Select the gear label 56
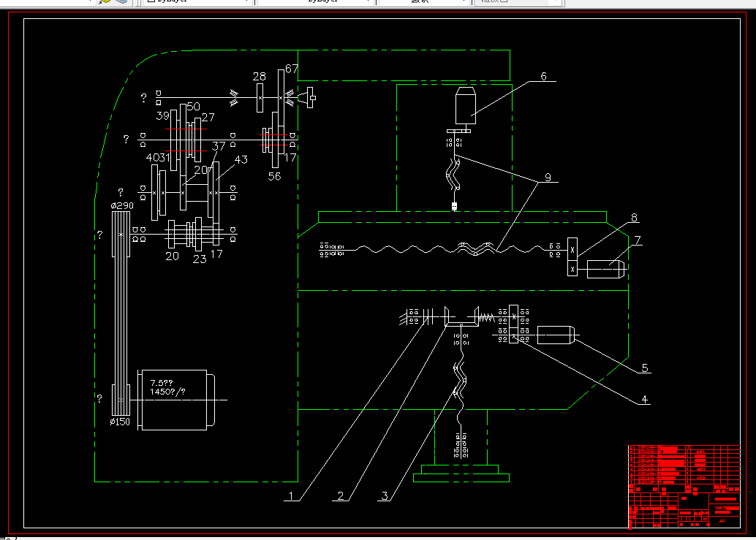 274,176
